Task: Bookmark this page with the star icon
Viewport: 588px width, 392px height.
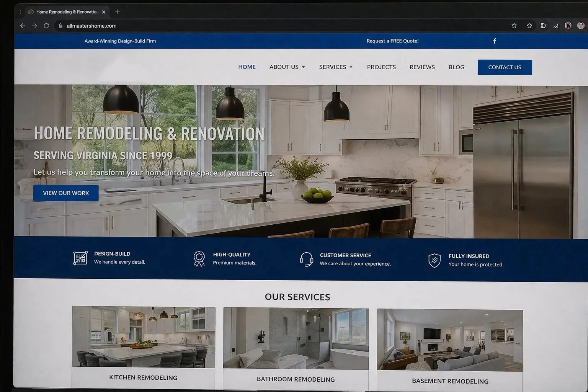Action: tap(514, 25)
